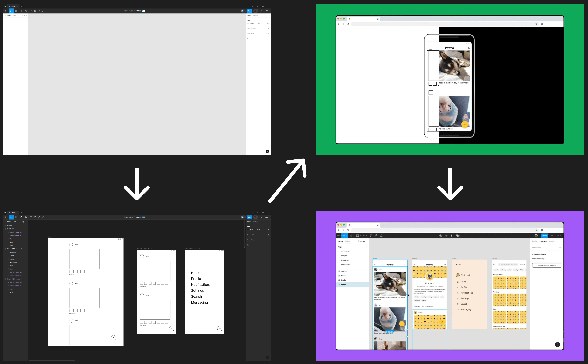Select the Line tool in the dark-canvas Figma toolbar

[21, 217]
